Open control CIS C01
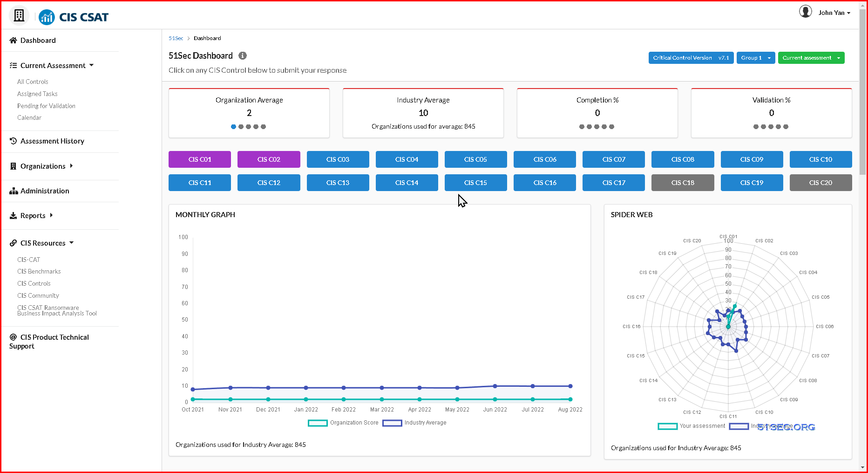This screenshot has width=868, height=473. 200,159
